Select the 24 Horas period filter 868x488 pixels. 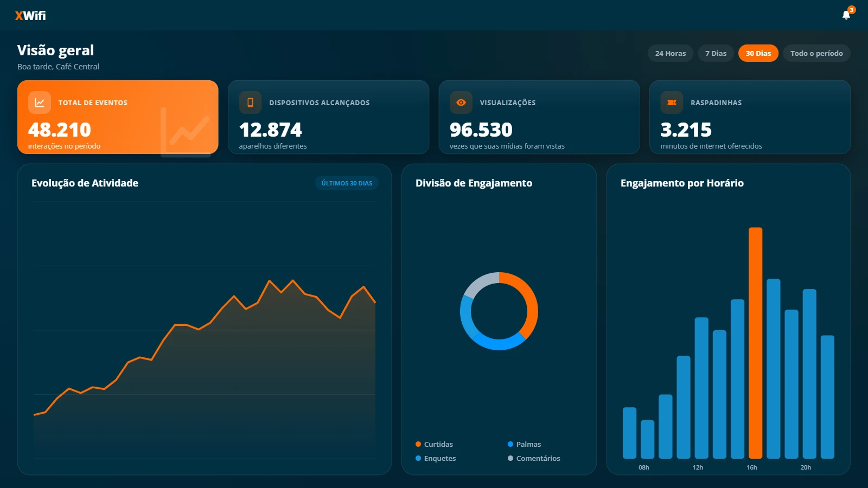tap(671, 53)
